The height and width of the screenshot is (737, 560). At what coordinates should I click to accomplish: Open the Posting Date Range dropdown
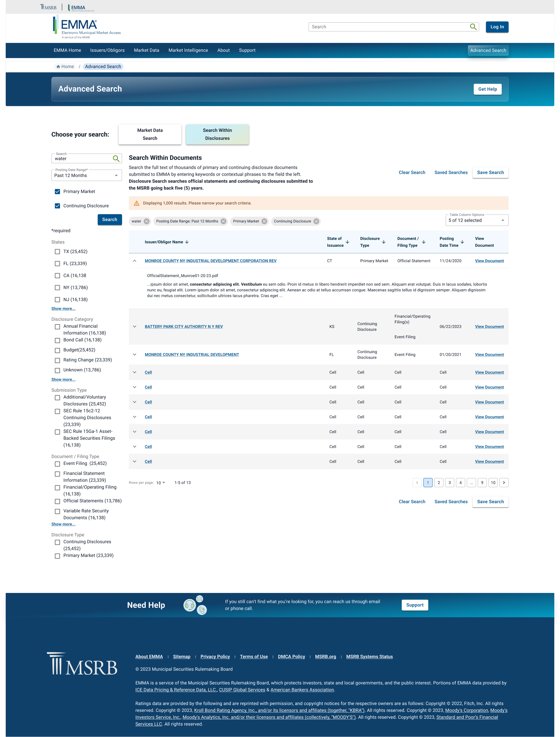tap(87, 176)
